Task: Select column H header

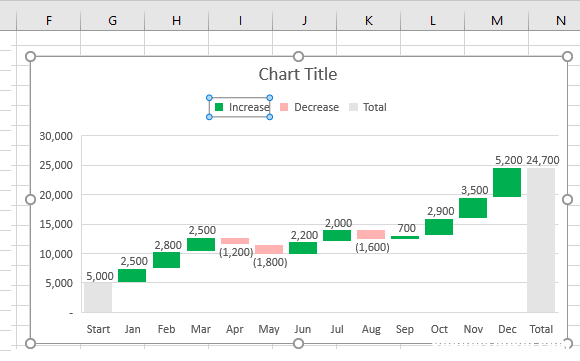Action: [x=176, y=20]
